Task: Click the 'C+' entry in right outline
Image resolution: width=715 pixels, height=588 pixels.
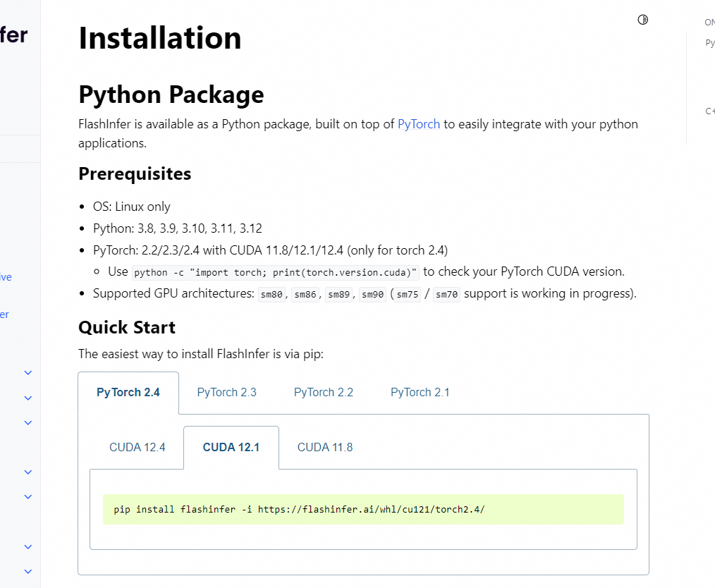Action: [710, 111]
